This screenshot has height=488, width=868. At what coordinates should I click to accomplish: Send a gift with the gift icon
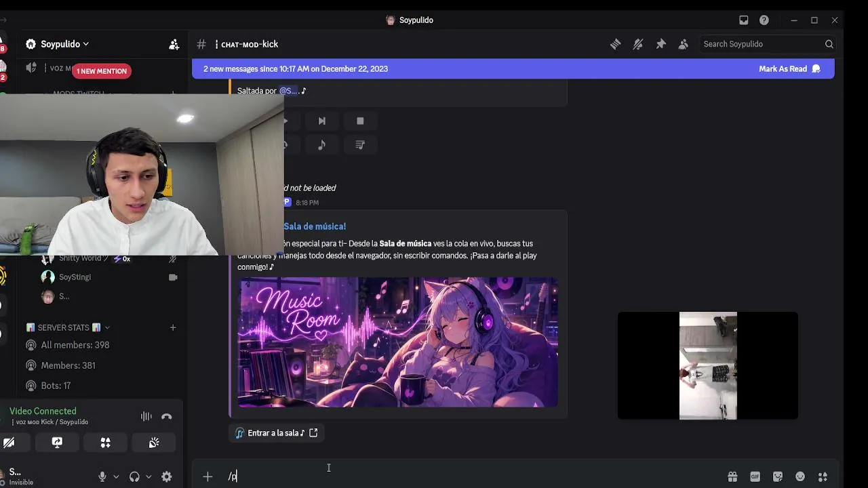pyautogui.click(x=732, y=476)
